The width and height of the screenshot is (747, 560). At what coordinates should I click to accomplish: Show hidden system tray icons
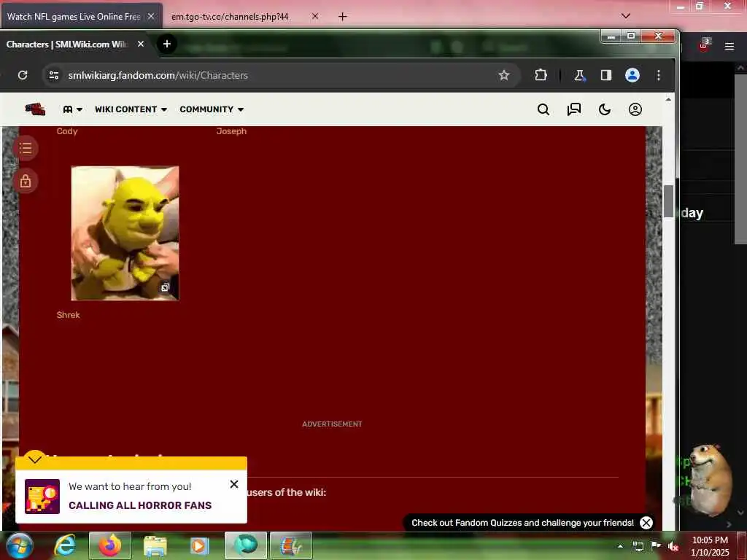[x=620, y=546]
